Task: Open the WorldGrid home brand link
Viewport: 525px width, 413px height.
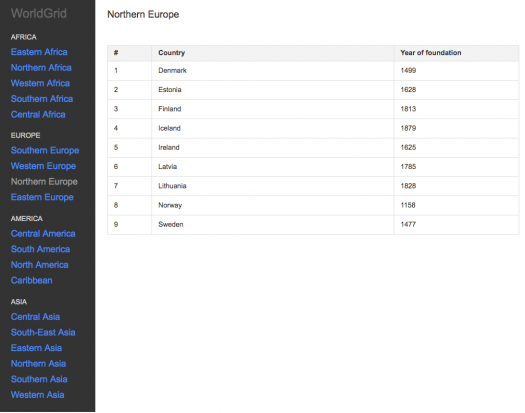Action: click(39, 13)
